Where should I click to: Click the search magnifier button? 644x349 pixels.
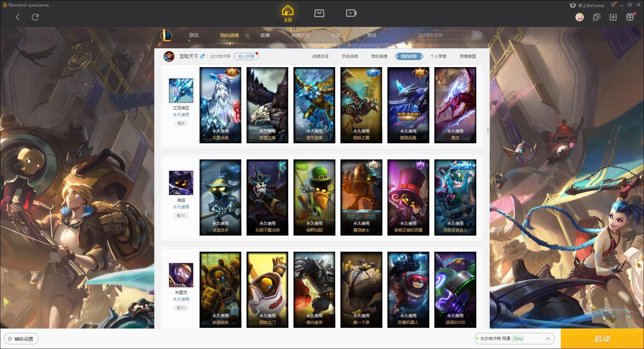tap(477, 35)
